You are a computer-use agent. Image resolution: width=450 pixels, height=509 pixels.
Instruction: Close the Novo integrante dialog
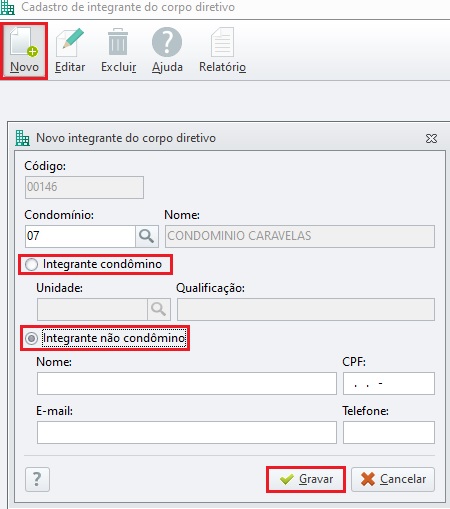(431, 138)
